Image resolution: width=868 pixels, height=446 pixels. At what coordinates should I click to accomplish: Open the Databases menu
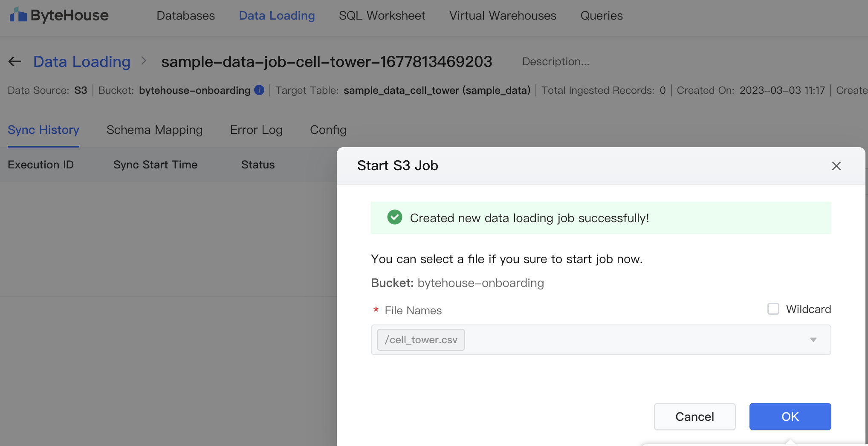(x=186, y=16)
